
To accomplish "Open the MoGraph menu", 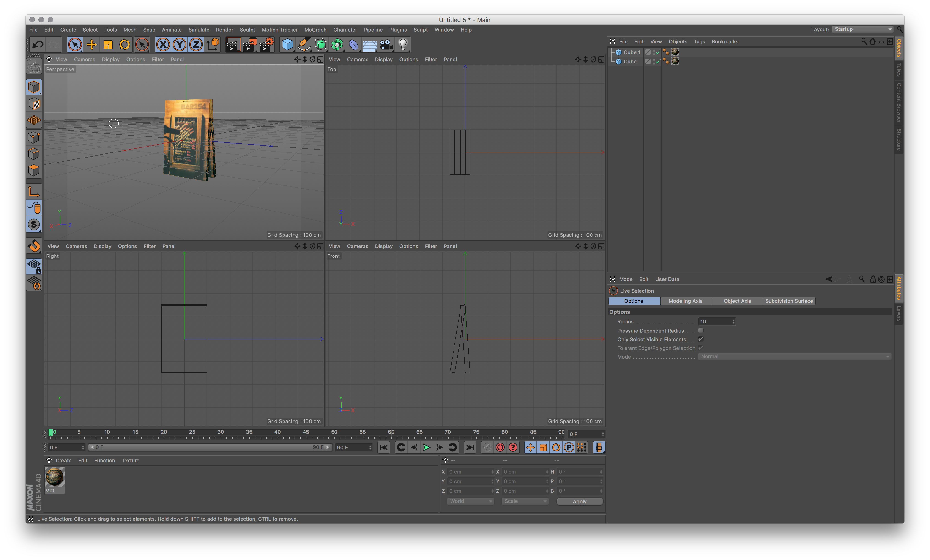I will point(315,30).
